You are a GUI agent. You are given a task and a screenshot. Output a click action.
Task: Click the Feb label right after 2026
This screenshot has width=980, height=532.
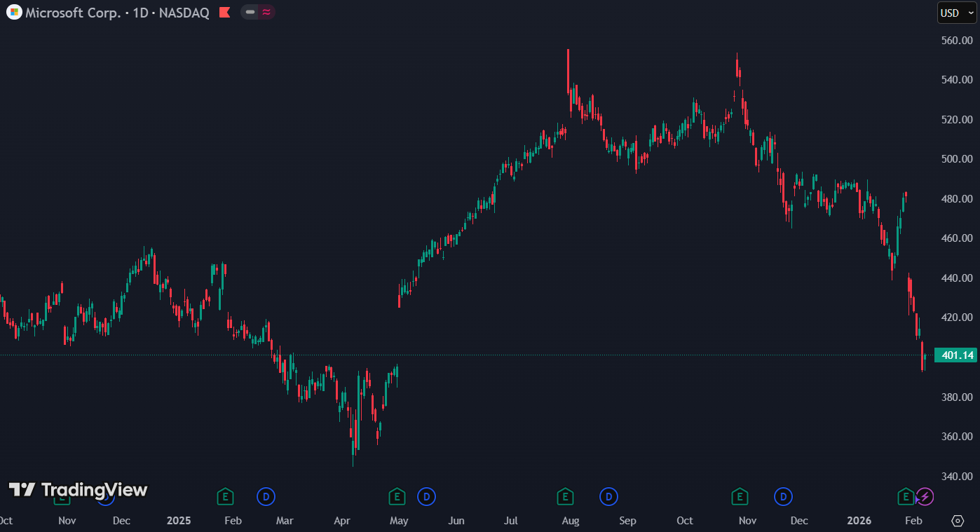coord(913,521)
